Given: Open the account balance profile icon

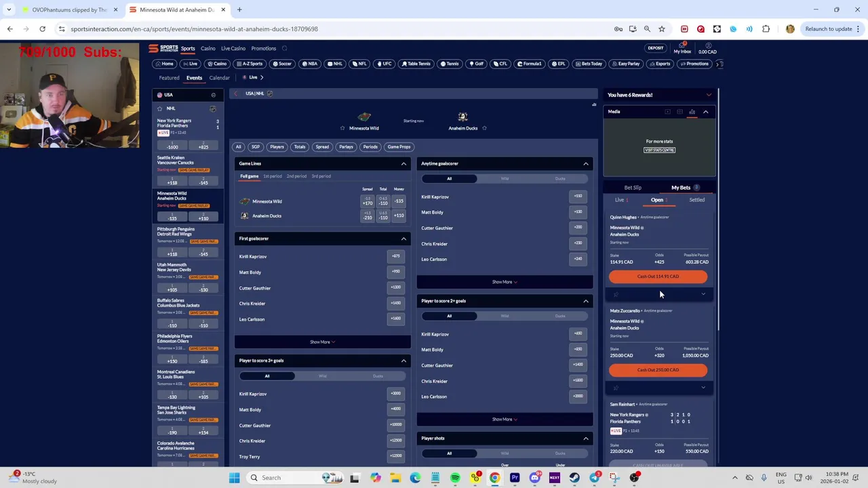Looking at the screenshot, I should coord(707,45).
